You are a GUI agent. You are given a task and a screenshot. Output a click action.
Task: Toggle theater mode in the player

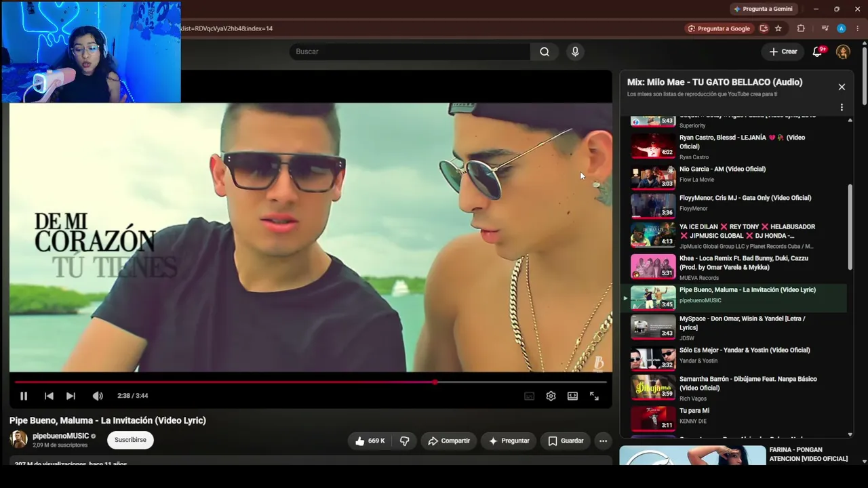pyautogui.click(x=572, y=396)
